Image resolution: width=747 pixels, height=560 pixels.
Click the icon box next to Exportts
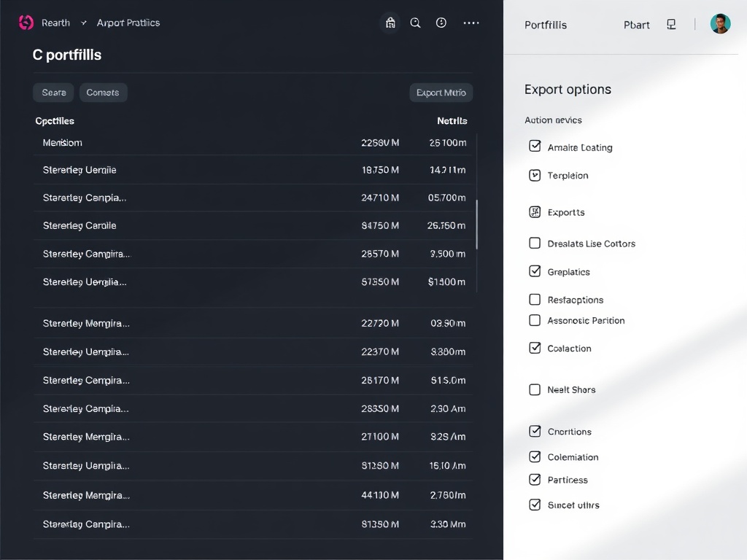click(535, 212)
